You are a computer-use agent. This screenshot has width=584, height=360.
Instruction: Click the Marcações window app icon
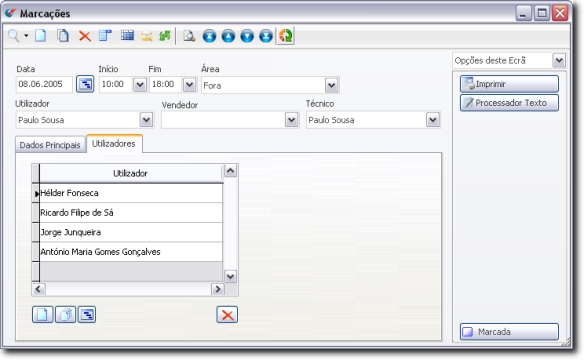coord(10,13)
